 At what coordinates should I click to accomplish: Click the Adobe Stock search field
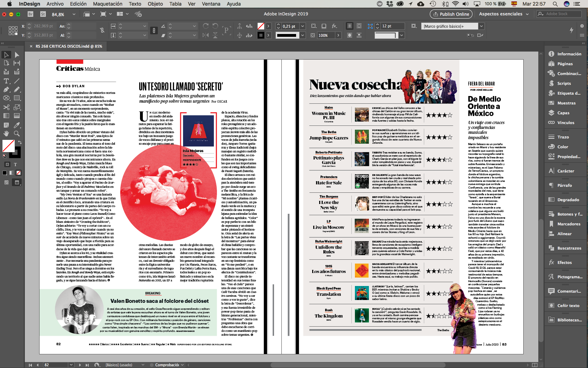[x=559, y=14]
